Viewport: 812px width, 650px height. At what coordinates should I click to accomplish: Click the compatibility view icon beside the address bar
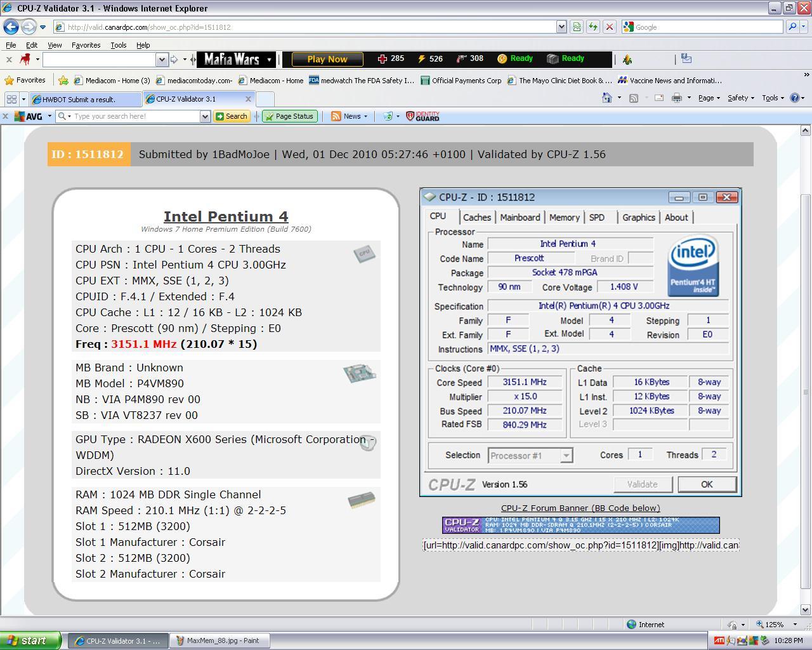click(577, 27)
